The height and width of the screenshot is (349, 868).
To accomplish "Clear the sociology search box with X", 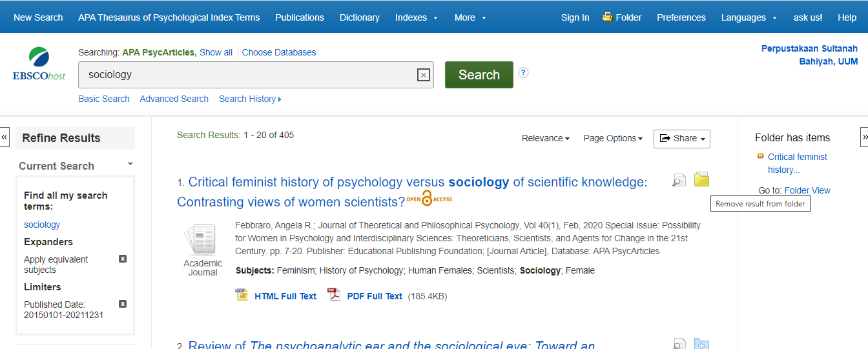I will (423, 75).
